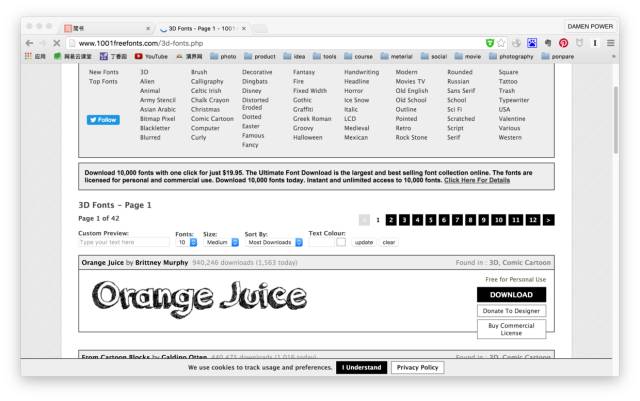Image resolution: width=640 pixels, height=401 pixels.
Task: Open Sort By dropdown showing Most Downloads
Action: click(274, 242)
